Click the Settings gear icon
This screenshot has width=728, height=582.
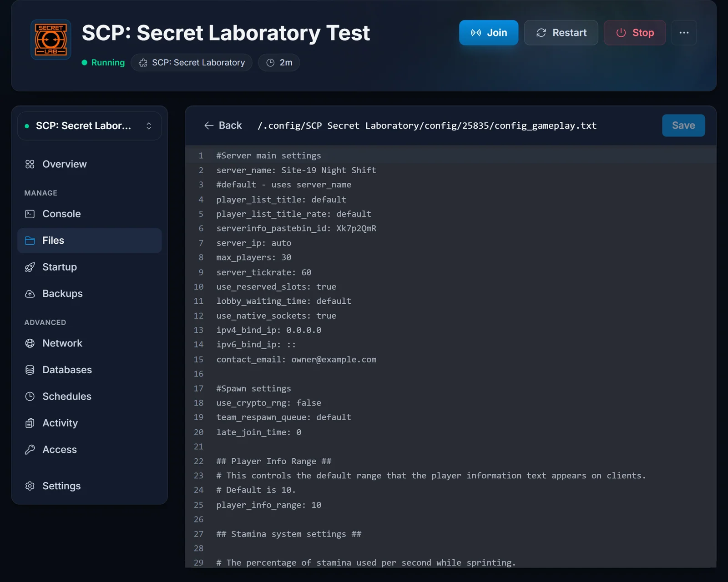click(x=30, y=486)
